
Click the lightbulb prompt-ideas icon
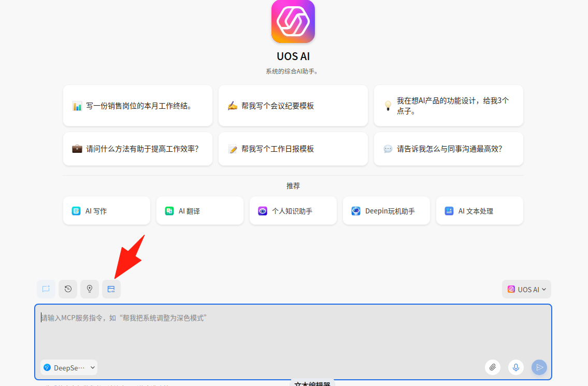tap(90, 289)
